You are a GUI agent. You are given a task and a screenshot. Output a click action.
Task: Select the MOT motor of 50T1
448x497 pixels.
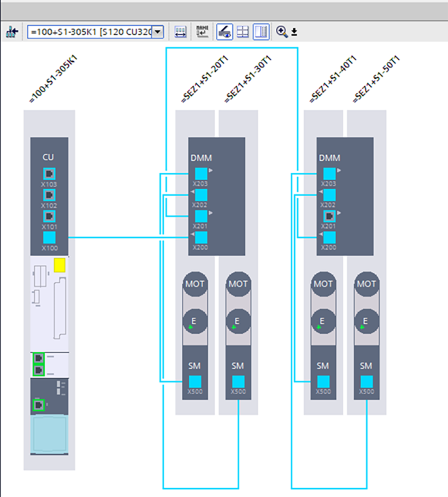pos(366,284)
